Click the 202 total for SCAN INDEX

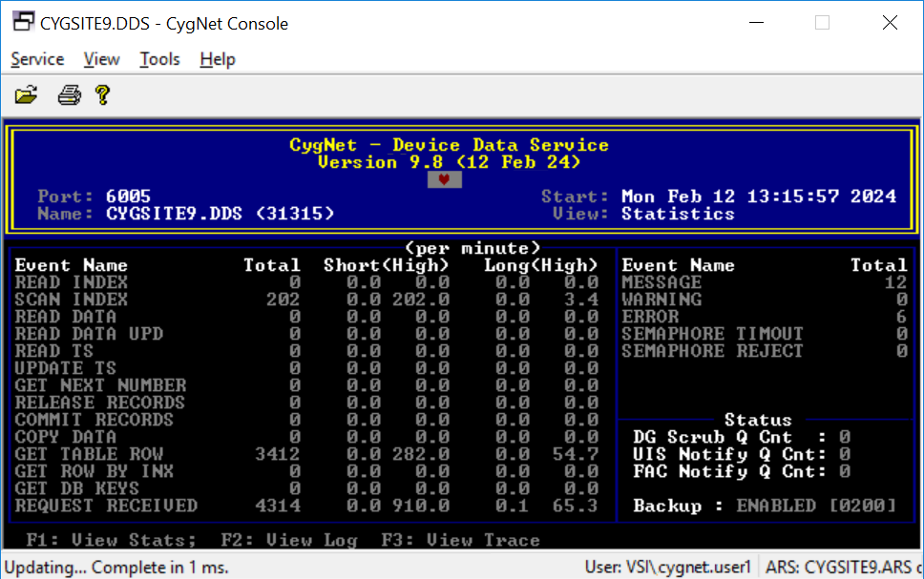coord(283,300)
